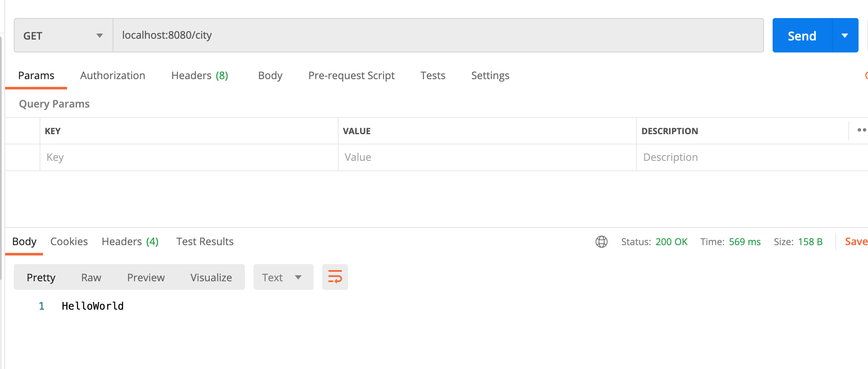Screen dimensions: 868x369
Task: Switch to the Authorization tab
Action: [x=113, y=76]
